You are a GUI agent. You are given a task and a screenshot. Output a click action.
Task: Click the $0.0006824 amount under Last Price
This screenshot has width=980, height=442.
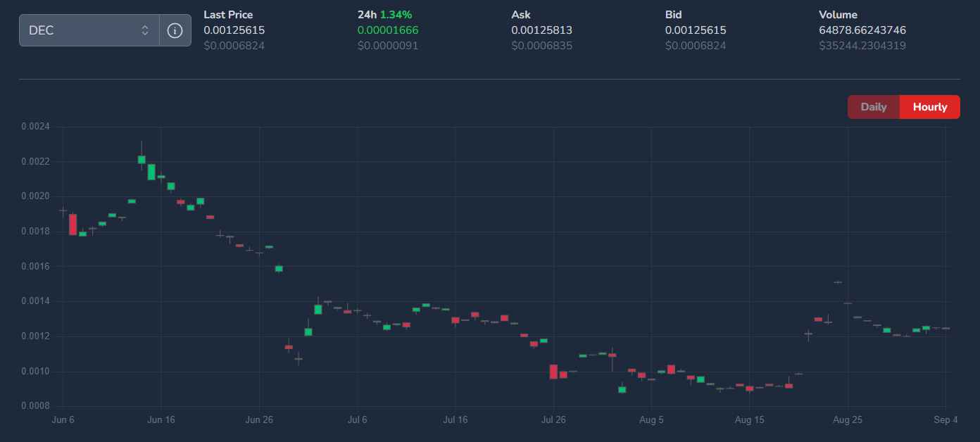pyautogui.click(x=234, y=46)
